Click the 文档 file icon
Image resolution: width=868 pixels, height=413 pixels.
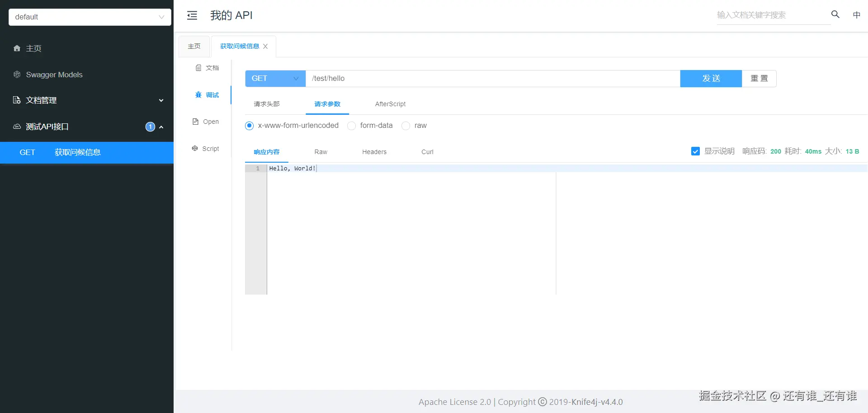tap(198, 68)
